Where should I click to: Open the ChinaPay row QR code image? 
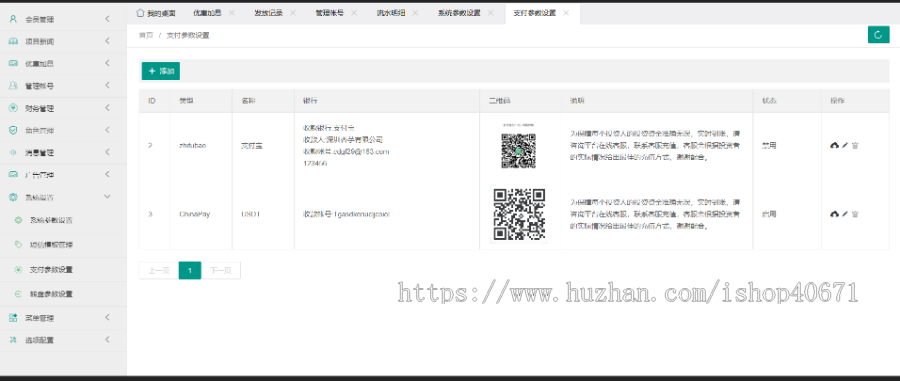click(x=519, y=214)
